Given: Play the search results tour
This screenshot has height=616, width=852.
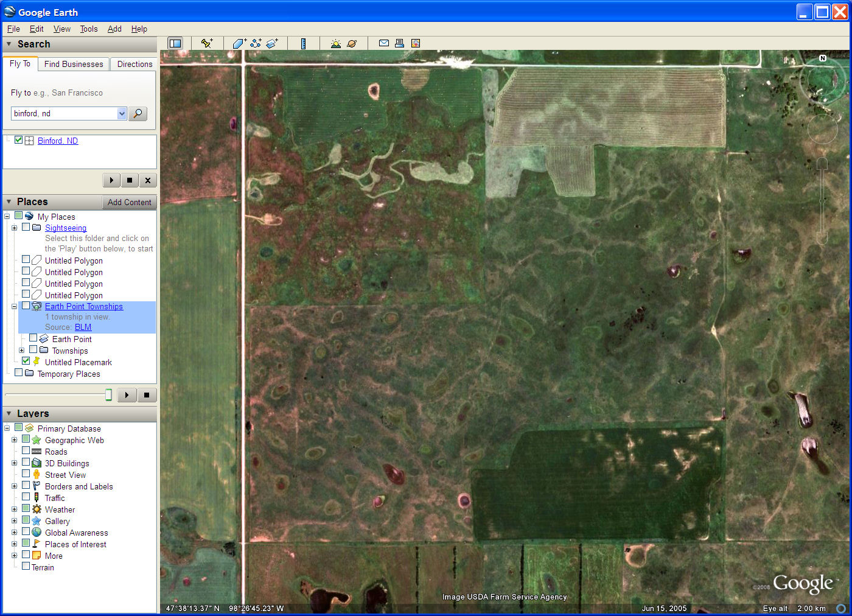Looking at the screenshot, I should 111,180.
